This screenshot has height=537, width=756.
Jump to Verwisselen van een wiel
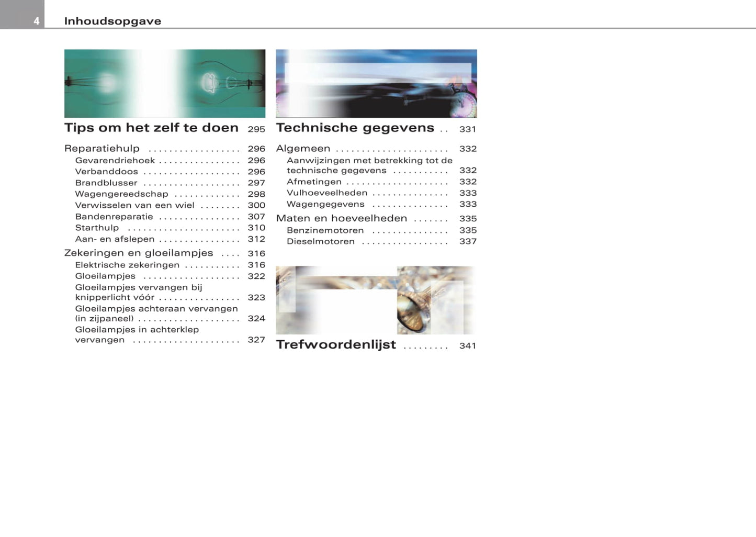[134, 206]
